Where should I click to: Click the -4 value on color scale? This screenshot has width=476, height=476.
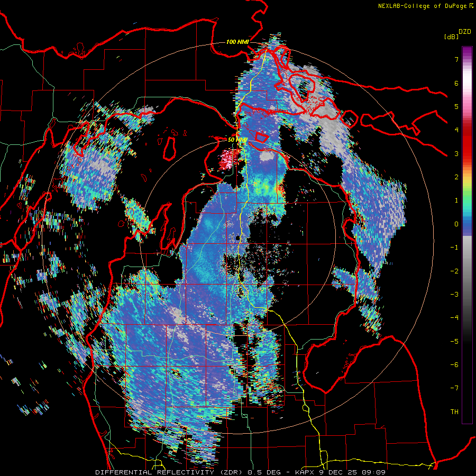pos(454,318)
